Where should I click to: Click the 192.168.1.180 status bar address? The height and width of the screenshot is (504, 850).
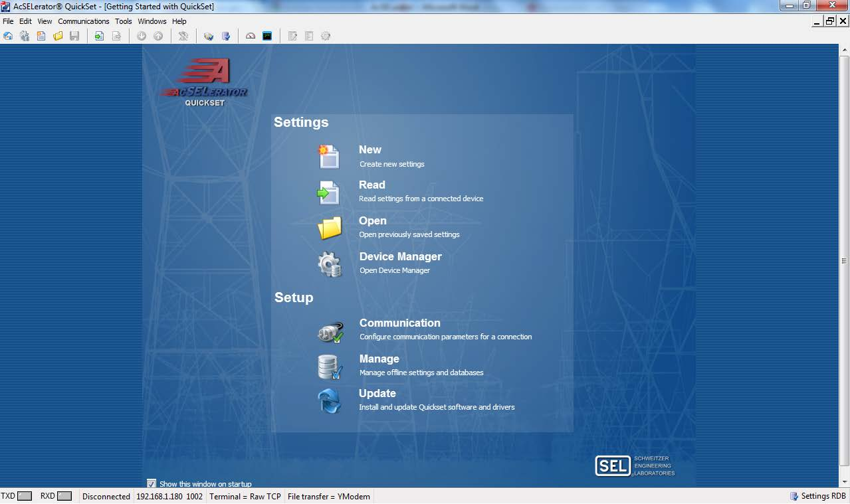coord(159,496)
